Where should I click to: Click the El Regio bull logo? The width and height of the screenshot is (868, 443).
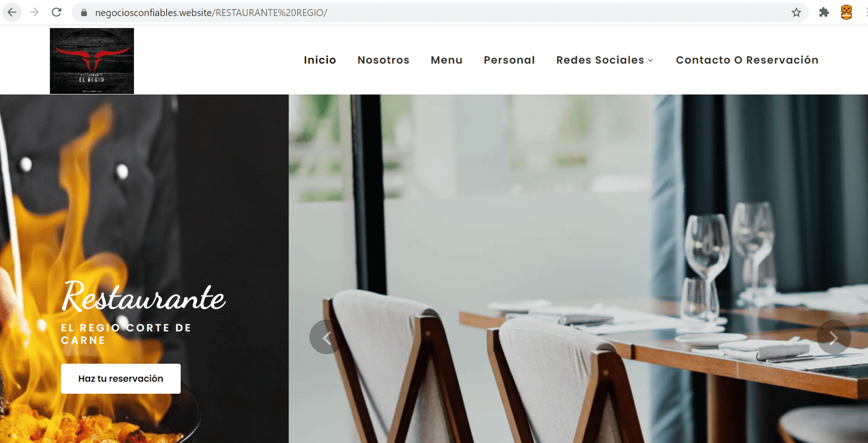(92, 61)
